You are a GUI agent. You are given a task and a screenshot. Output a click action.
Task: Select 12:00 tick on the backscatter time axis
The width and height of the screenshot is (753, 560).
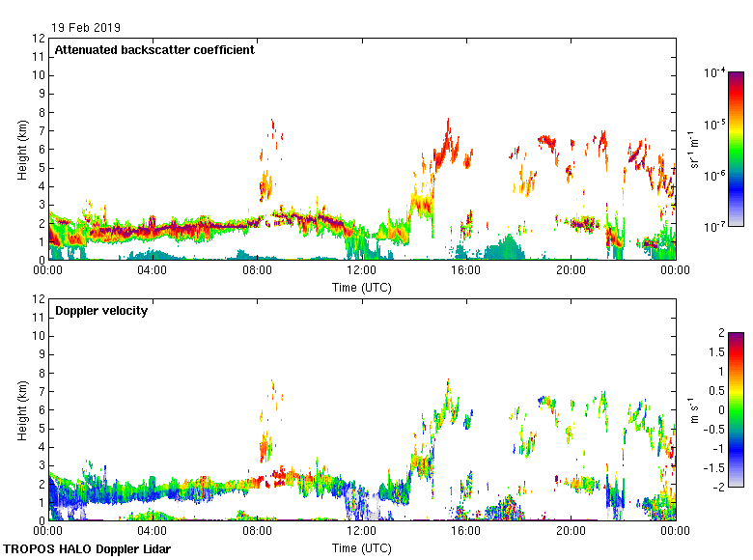coord(362,271)
